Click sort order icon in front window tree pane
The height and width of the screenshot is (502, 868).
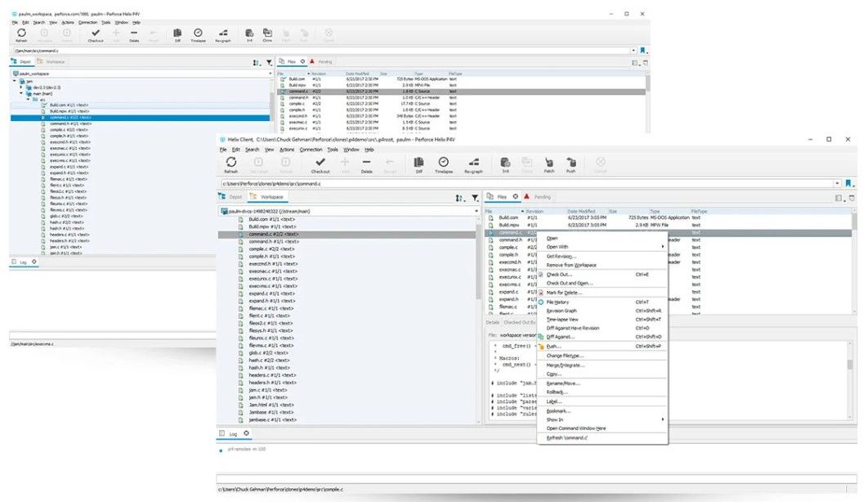[x=459, y=198]
